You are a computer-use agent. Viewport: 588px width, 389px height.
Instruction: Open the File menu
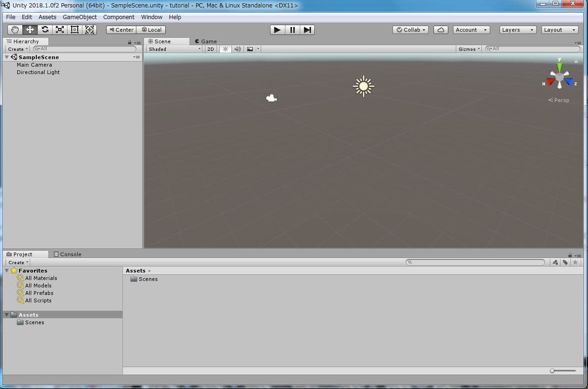[11, 17]
